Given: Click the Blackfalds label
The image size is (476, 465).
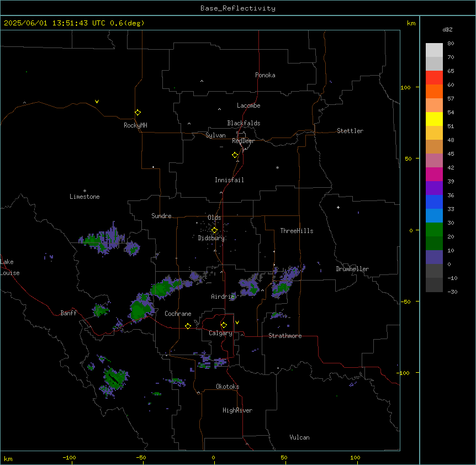Looking at the screenshot, I should click(x=244, y=123).
